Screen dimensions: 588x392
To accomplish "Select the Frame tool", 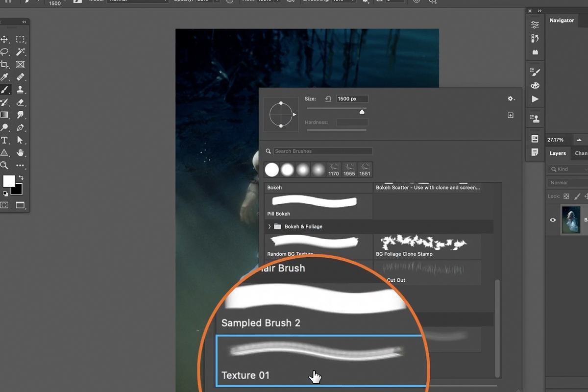I will pyautogui.click(x=20, y=65).
